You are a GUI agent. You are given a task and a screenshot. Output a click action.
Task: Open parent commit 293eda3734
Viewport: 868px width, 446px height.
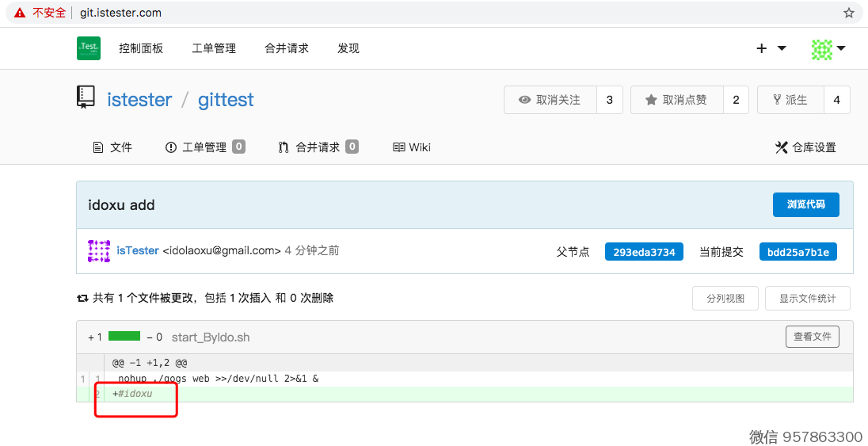tap(644, 252)
